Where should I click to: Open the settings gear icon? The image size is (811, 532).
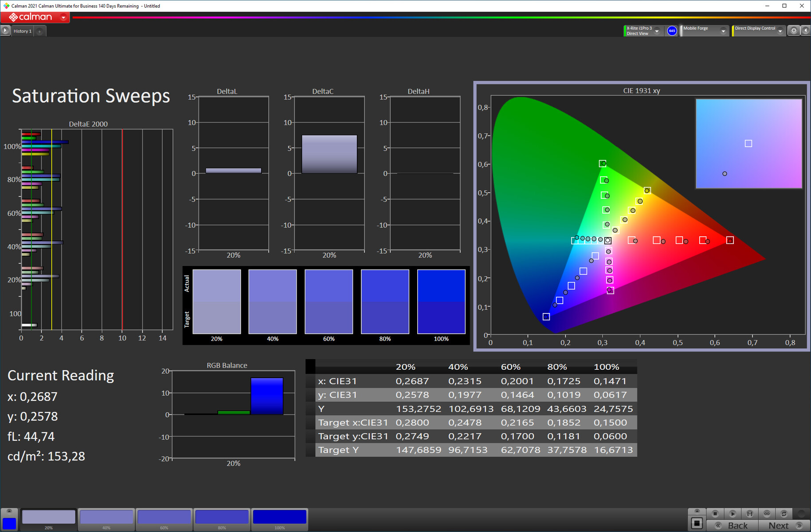[794, 31]
